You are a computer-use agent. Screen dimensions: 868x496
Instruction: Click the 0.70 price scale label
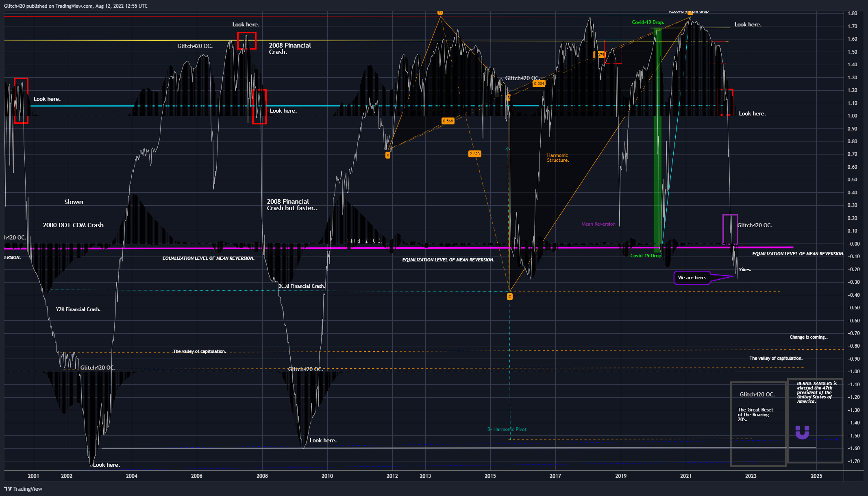click(x=853, y=154)
